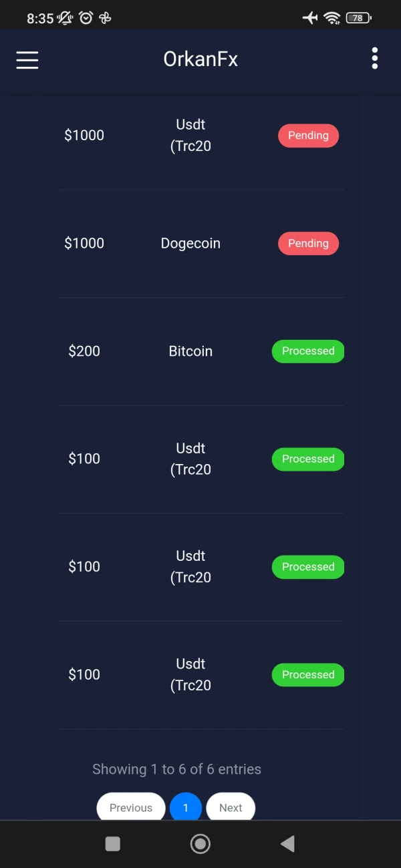Tap the Pending badge on first Usdt row
This screenshot has width=401, height=868.
(308, 136)
